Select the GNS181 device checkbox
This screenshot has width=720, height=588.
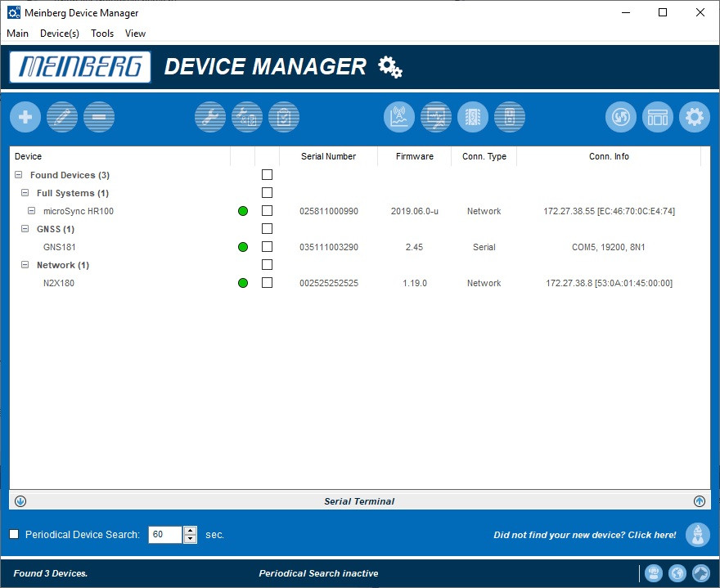pyautogui.click(x=267, y=247)
